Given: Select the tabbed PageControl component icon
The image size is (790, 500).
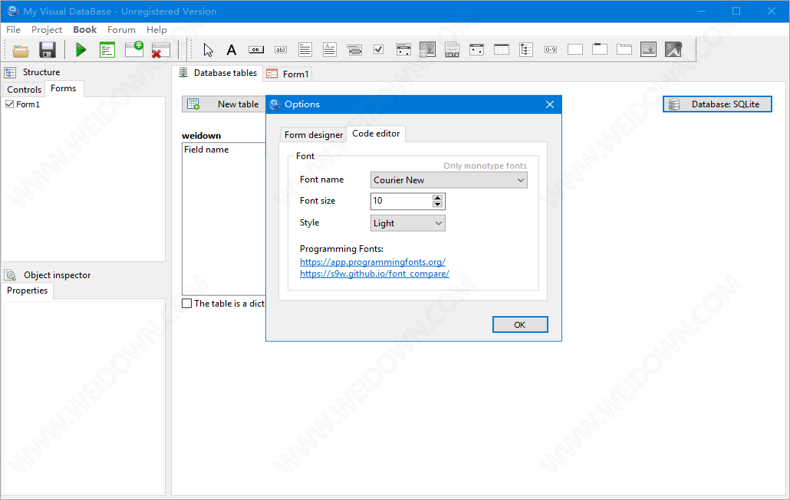Looking at the screenshot, I should 624,49.
